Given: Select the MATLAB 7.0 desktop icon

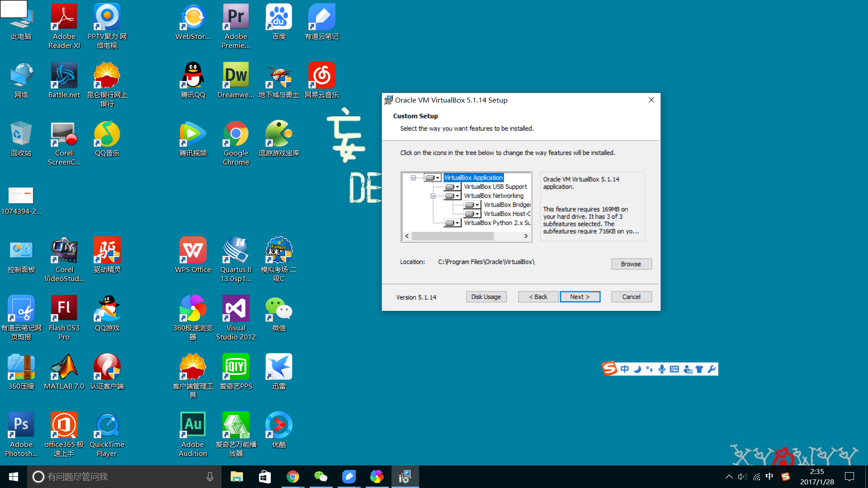Looking at the screenshot, I should pyautogui.click(x=64, y=372).
